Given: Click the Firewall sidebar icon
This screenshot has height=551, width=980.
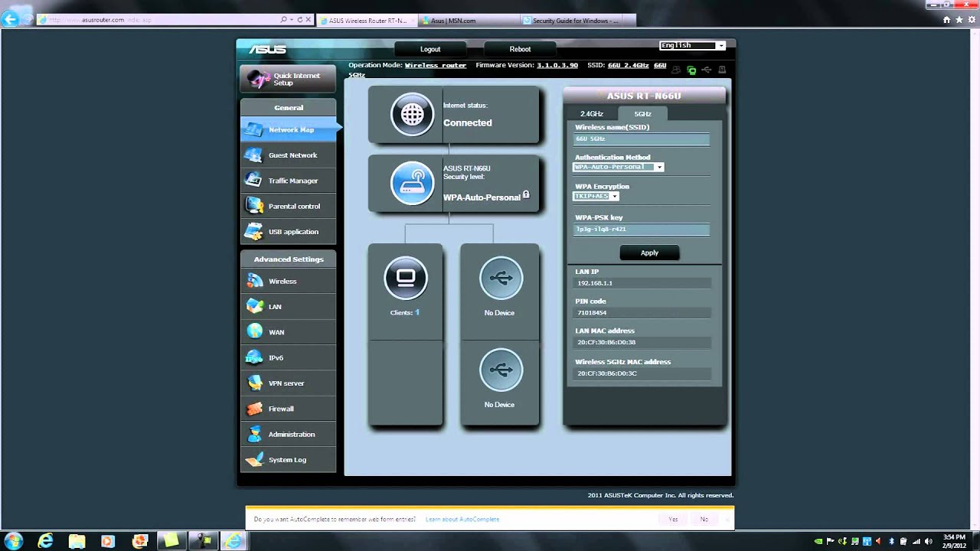Looking at the screenshot, I should pyautogui.click(x=254, y=409).
